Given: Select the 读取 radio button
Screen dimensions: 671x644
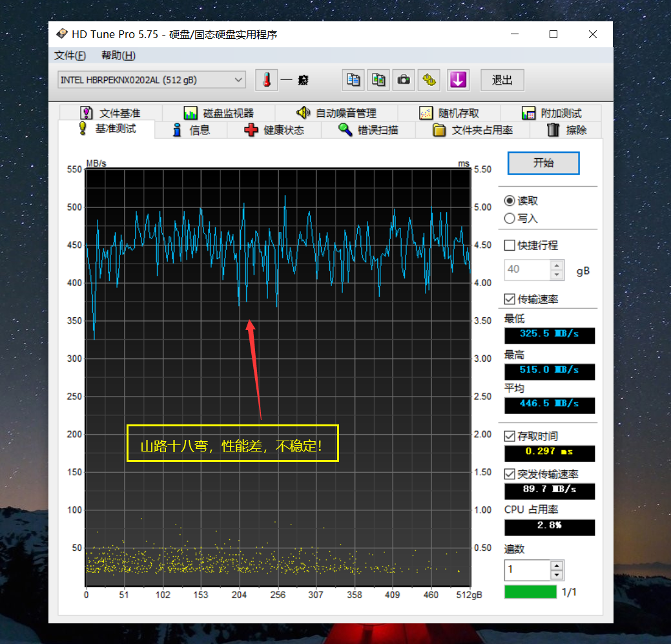Looking at the screenshot, I should tap(510, 201).
